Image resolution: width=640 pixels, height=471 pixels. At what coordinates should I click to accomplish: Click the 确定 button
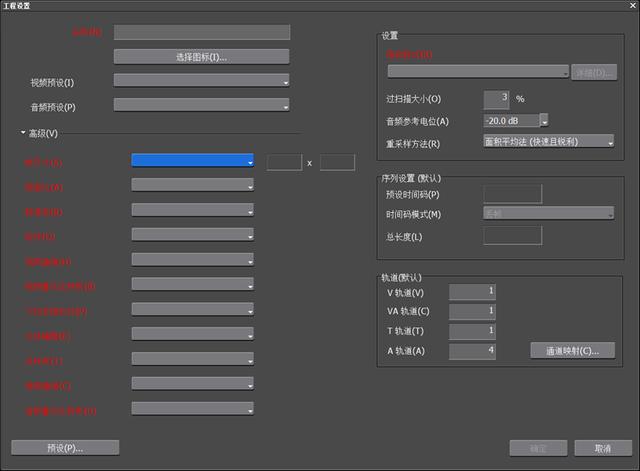pos(538,448)
